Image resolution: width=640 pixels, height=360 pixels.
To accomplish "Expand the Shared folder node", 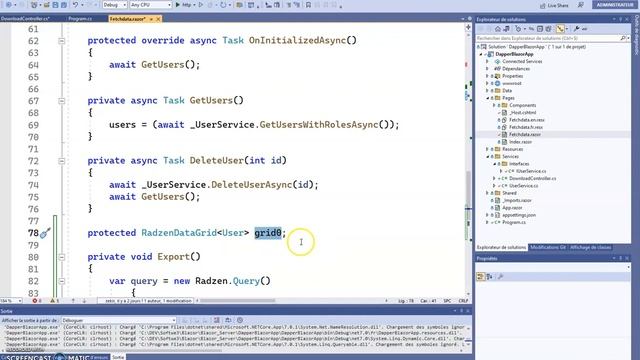I will coord(487,193).
